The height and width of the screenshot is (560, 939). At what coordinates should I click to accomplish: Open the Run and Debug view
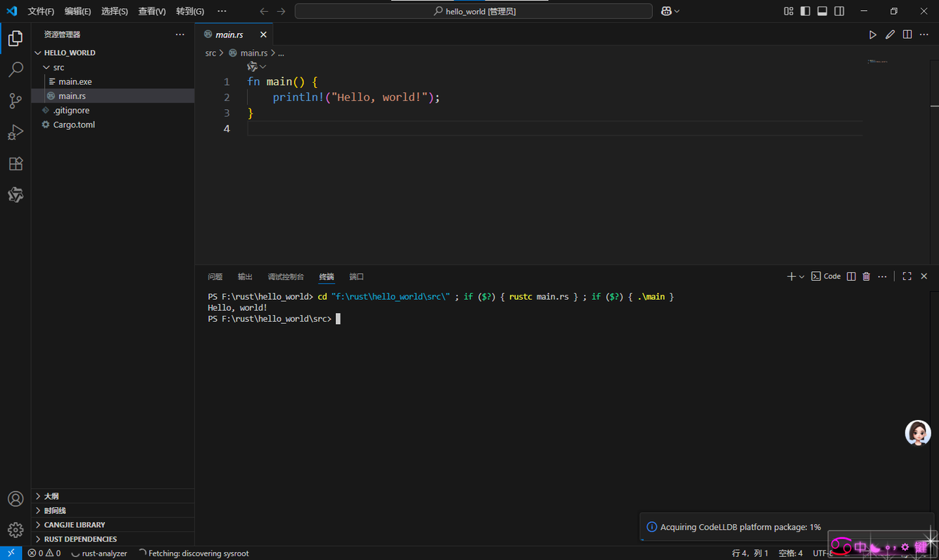15,133
